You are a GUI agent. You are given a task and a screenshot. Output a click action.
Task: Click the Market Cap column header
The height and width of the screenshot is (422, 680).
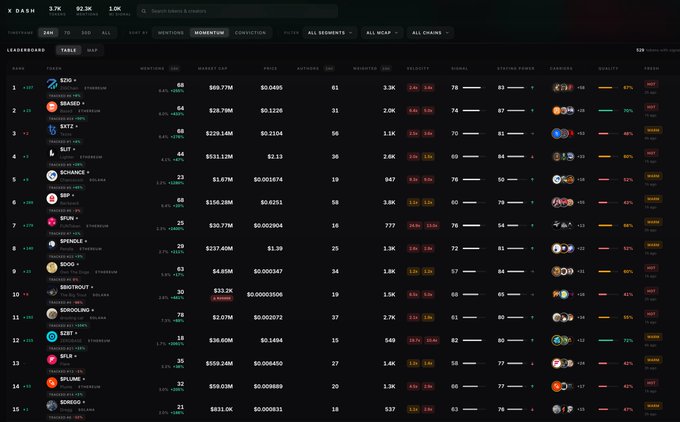[212, 69]
